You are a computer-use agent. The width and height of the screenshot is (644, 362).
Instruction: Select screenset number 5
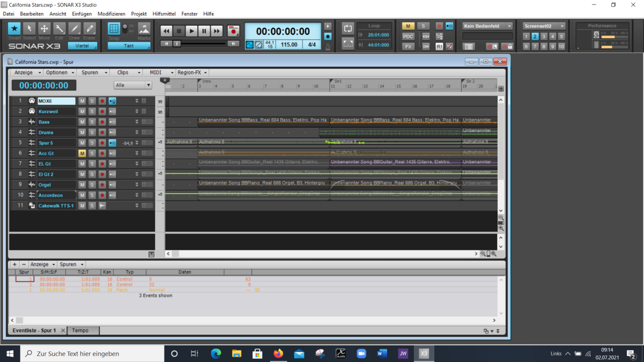(561, 36)
